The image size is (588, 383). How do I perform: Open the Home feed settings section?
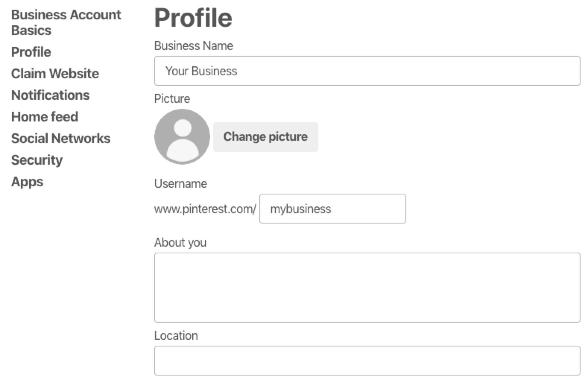click(45, 117)
